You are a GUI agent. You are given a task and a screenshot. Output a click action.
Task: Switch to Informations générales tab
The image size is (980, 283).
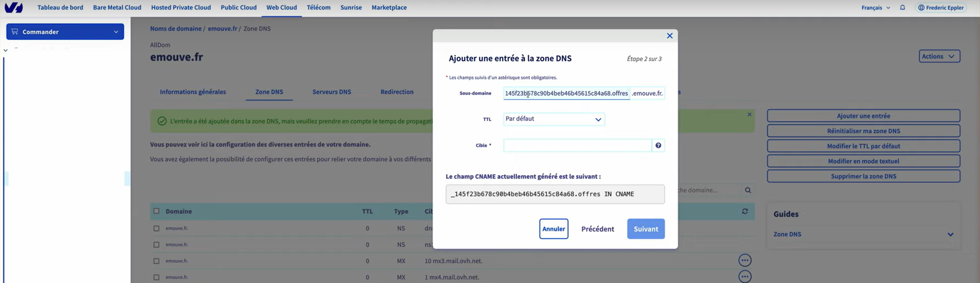coord(193,92)
